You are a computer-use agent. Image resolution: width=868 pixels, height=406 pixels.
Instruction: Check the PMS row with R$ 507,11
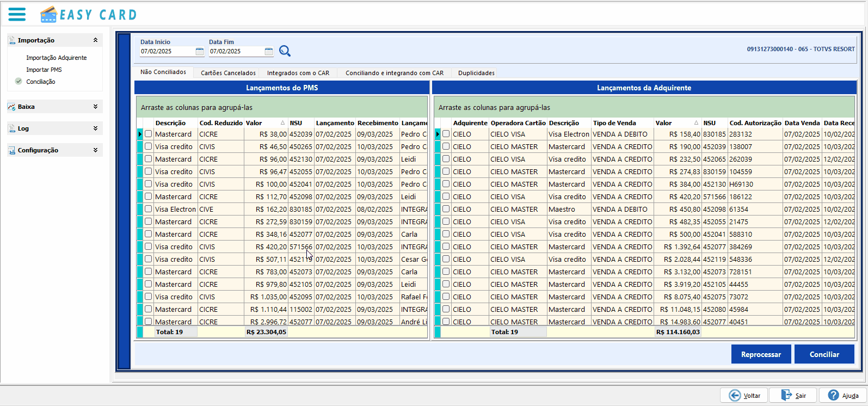point(148,259)
